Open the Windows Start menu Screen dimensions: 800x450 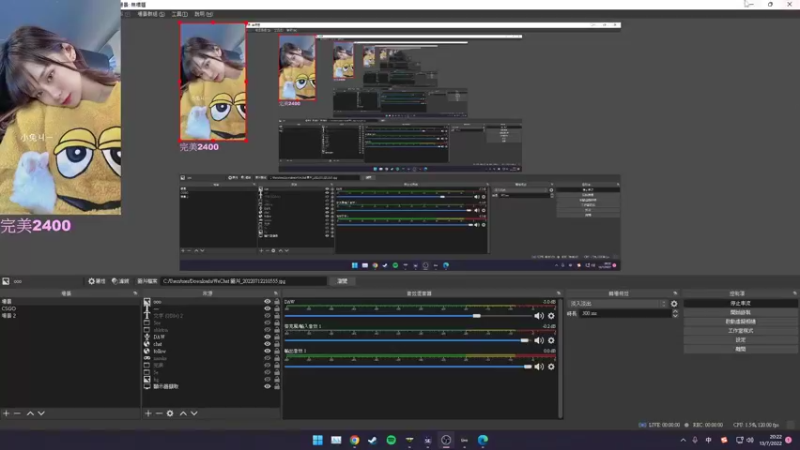pos(317,440)
